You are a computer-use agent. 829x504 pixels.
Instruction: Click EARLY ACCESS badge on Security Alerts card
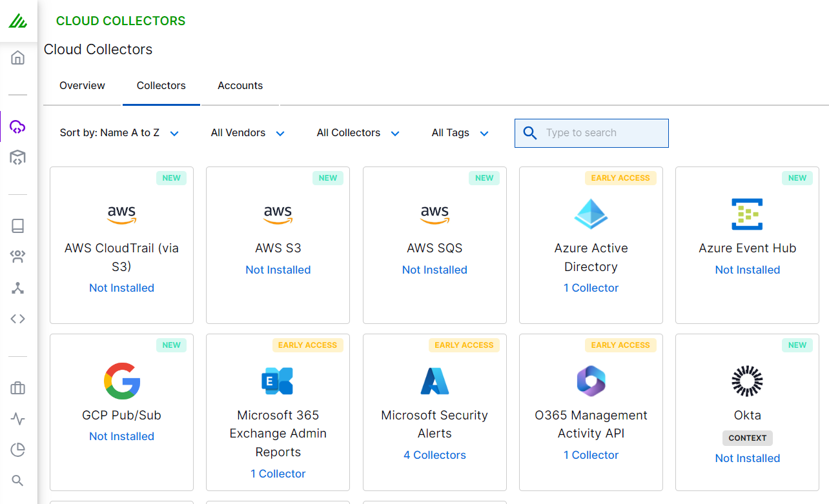pyautogui.click(x=464, y=345)
